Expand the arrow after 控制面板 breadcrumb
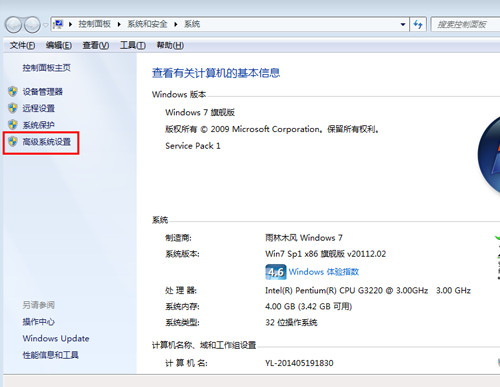 [x=119, y=24]
